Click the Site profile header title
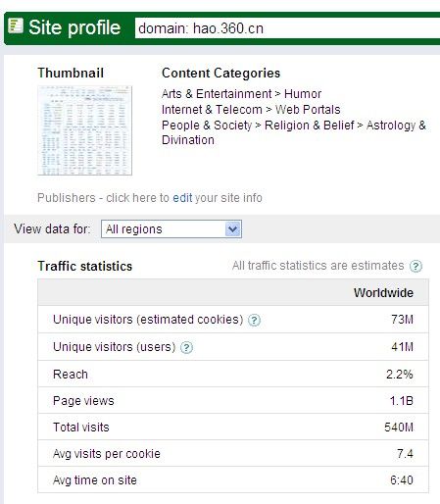 [x=74, y=27]
